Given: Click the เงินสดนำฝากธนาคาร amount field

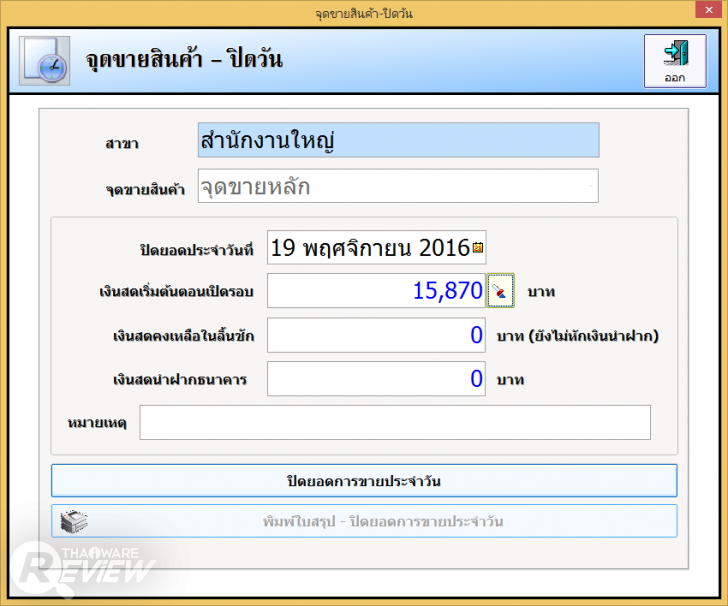Looking at the screenshot, I should (x=377, y=379).
